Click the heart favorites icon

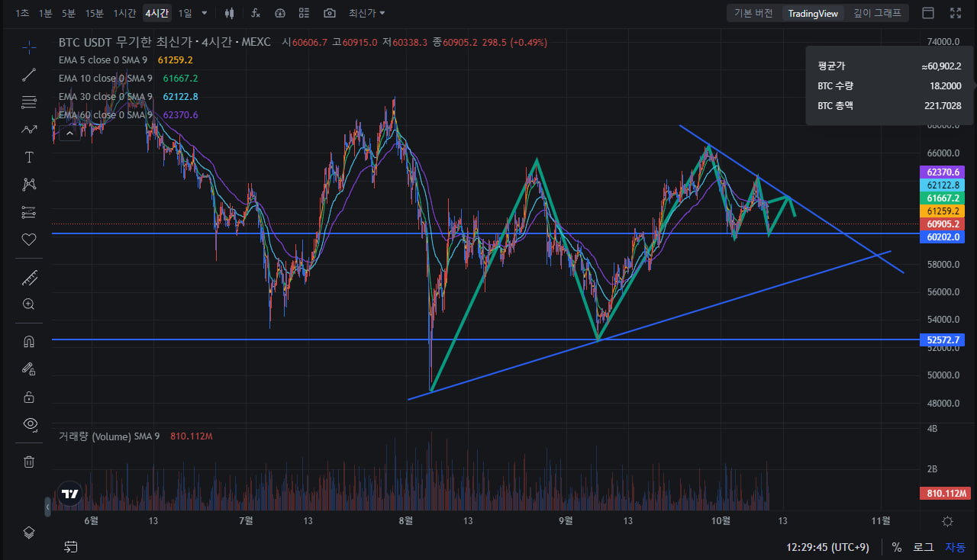click(29, 240)
